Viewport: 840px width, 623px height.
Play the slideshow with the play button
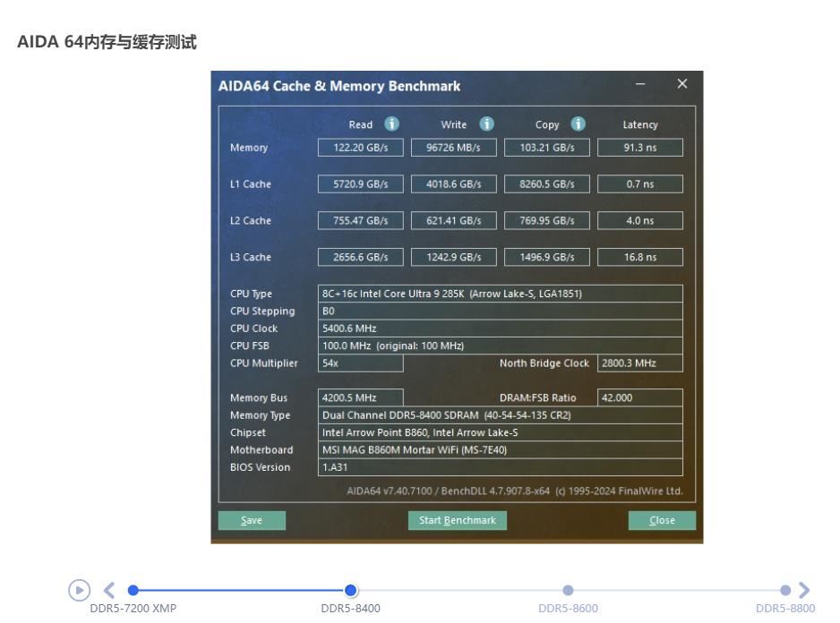click(80, 590)
